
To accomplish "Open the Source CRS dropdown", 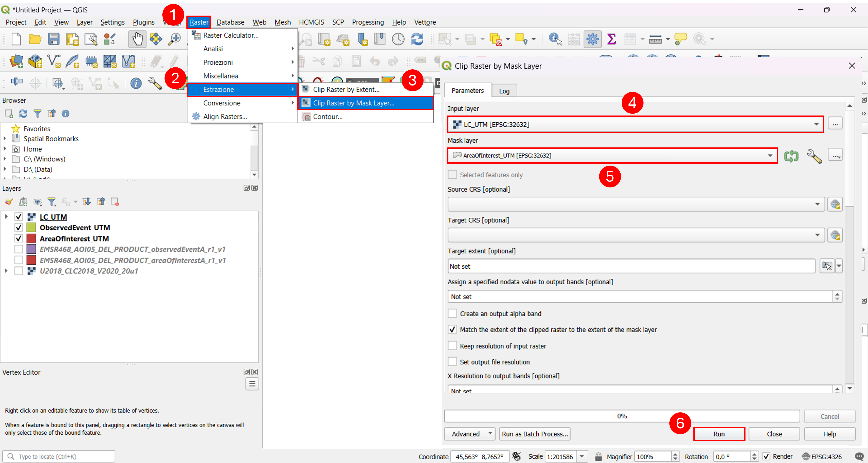I will click(636, 204).
